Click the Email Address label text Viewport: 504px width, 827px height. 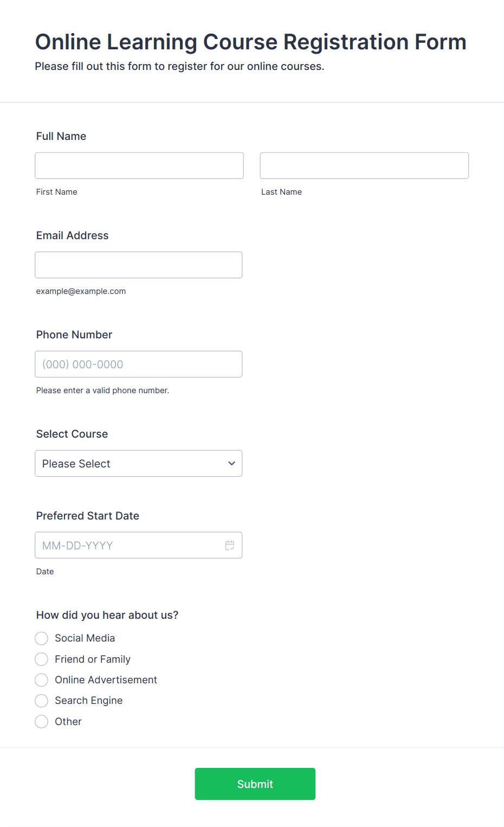pos(73,235)
